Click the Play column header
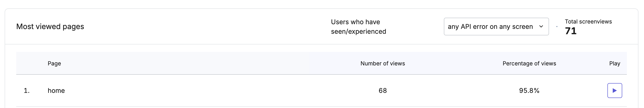The width and height of the screenshot is (644, 108). point(615,63)
